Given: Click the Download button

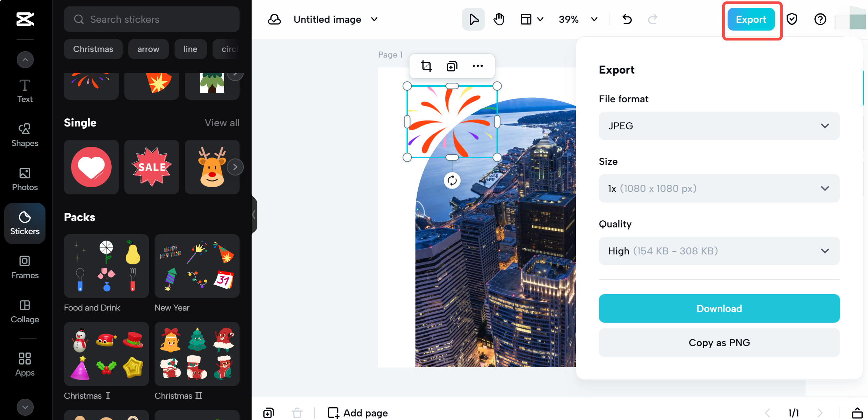Looking at the screenshot, I should click(720, 309).
